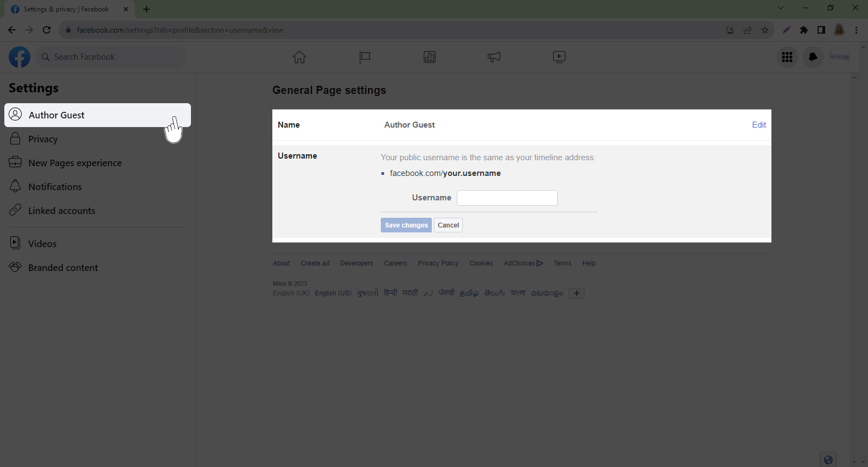This screenshot has width=868, height=467.
Task: Cancel username editing
Action: [448, 225]
